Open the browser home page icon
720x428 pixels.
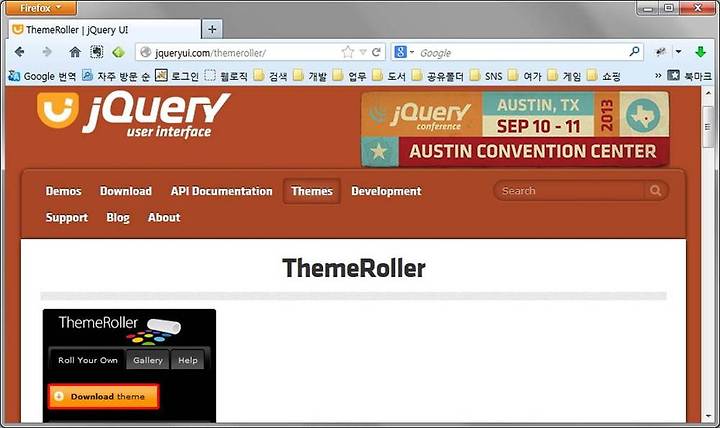75,52
